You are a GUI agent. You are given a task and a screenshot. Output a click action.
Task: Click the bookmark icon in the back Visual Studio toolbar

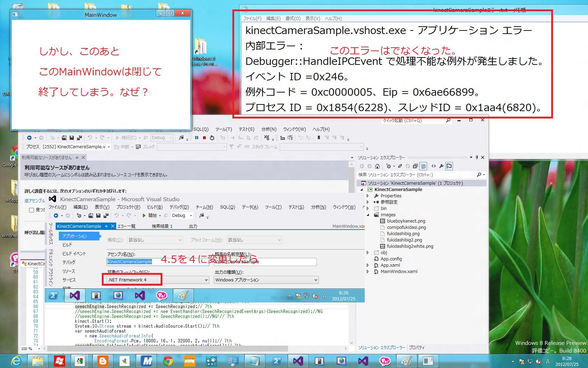tap(319, 138)
